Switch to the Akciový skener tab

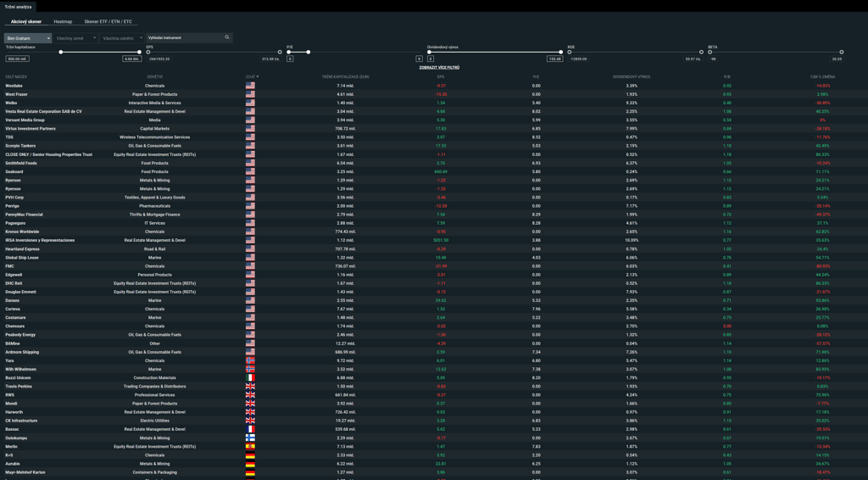click(26, 21)
